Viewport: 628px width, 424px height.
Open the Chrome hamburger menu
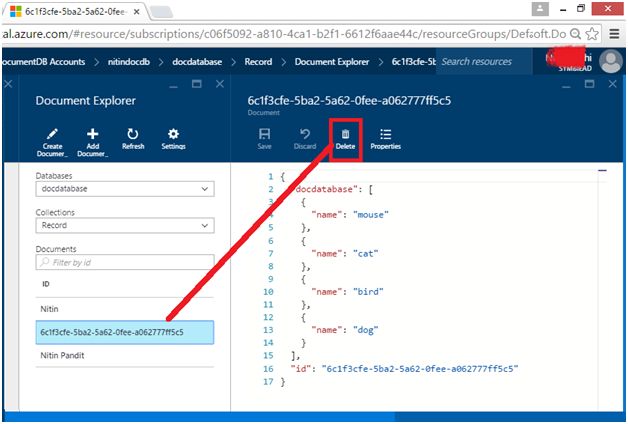[x=614, y=34]
